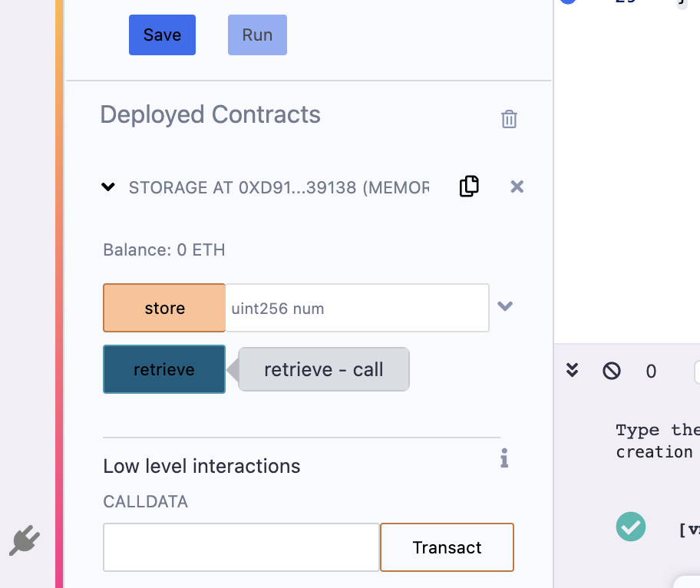700x588 pixels.
Task: Click the Low level interactions label
Action: coord(202,466)
